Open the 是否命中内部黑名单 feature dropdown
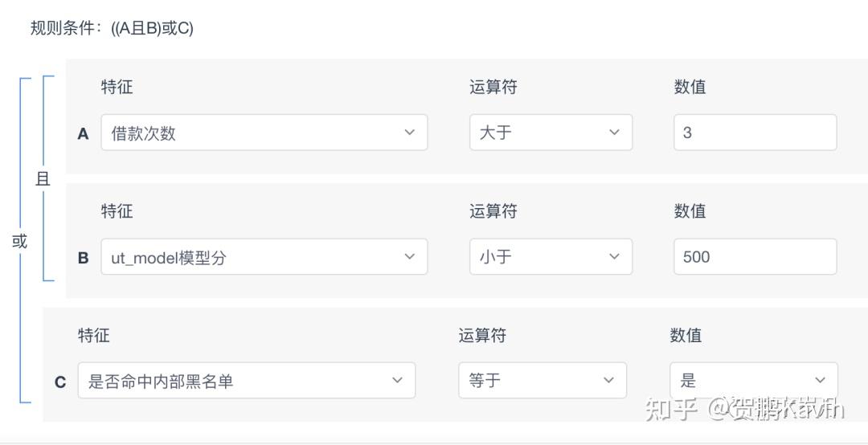Viewport: 868px width, 445px height. (233, 381)
